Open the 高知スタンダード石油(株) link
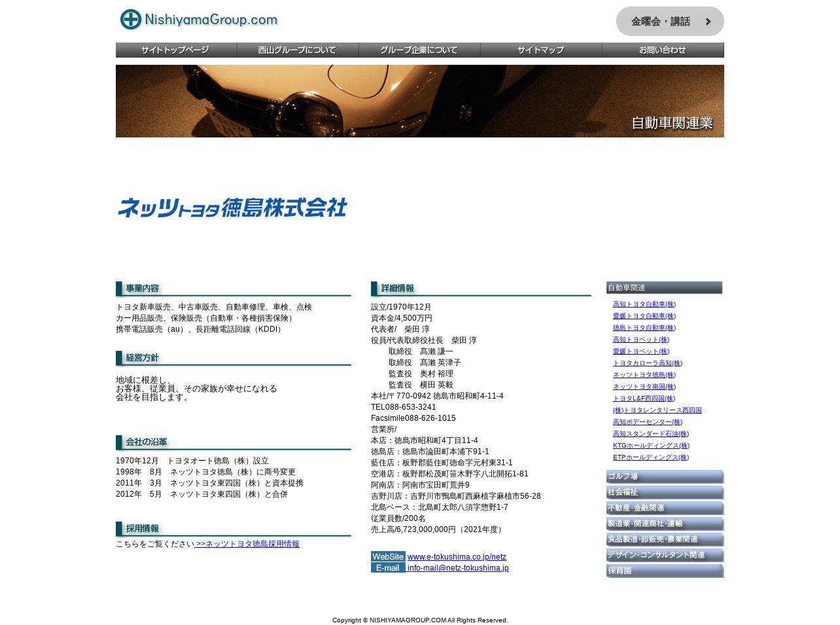Screen dimensions: 840x625 click(x=650, y=434)
